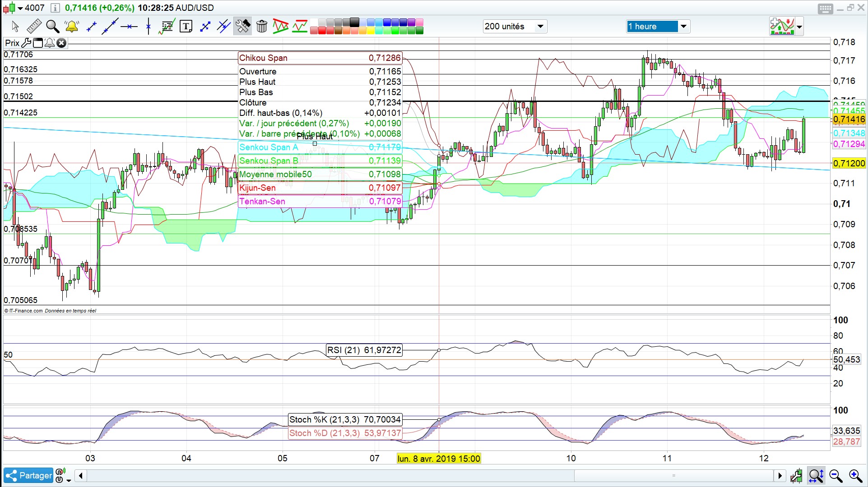Open the alert bell tool in toolbar

72,27
